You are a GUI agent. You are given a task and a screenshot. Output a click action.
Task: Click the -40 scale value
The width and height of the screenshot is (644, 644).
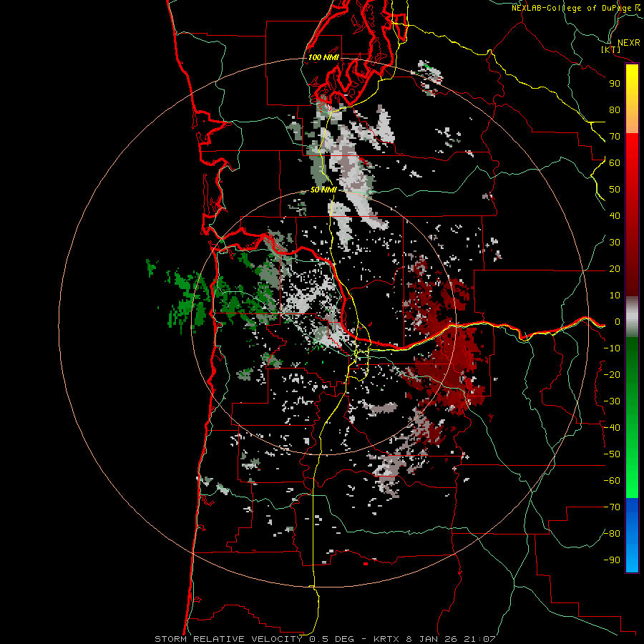(x=612, y=428)
